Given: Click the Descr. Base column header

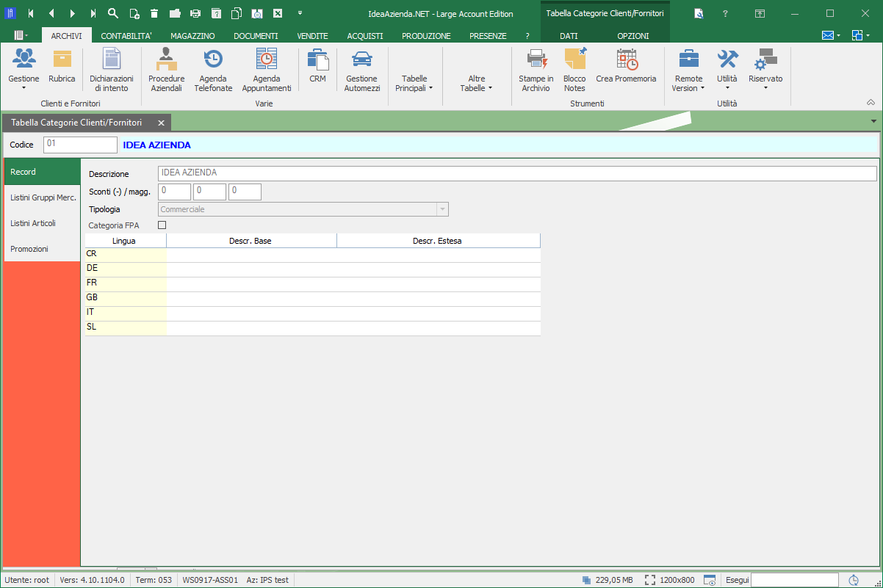Looking at the screenshot, I should (252, 241).
